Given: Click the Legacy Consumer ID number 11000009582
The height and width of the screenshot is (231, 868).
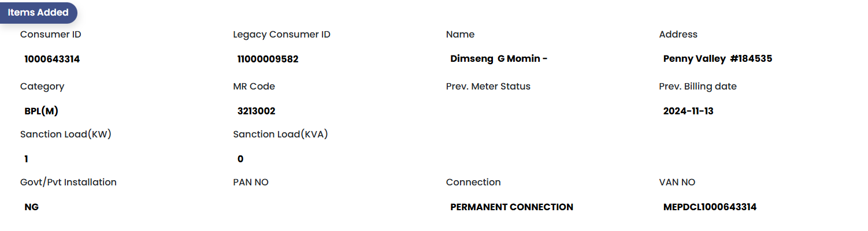Looking at the screenshot, I should pos(268,59).
